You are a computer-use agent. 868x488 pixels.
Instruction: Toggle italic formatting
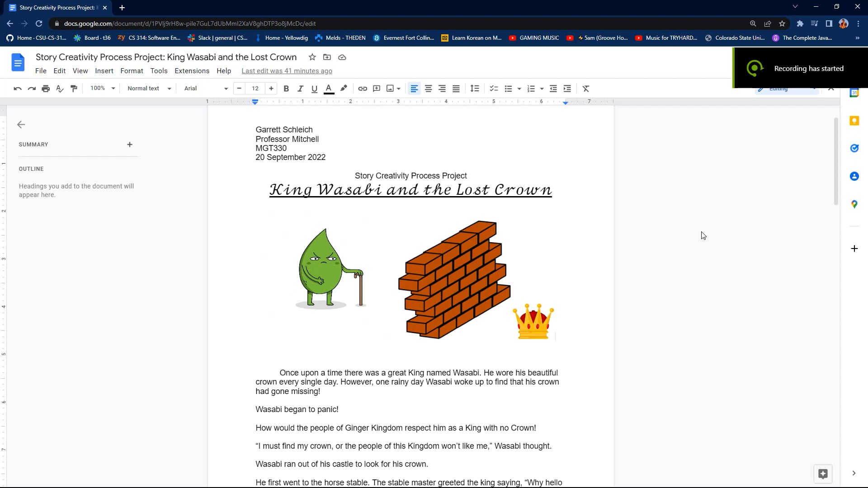tap(300, 89)
